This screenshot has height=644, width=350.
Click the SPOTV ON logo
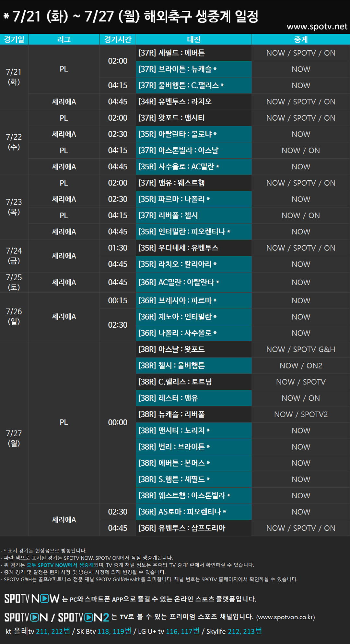(26, 617)
